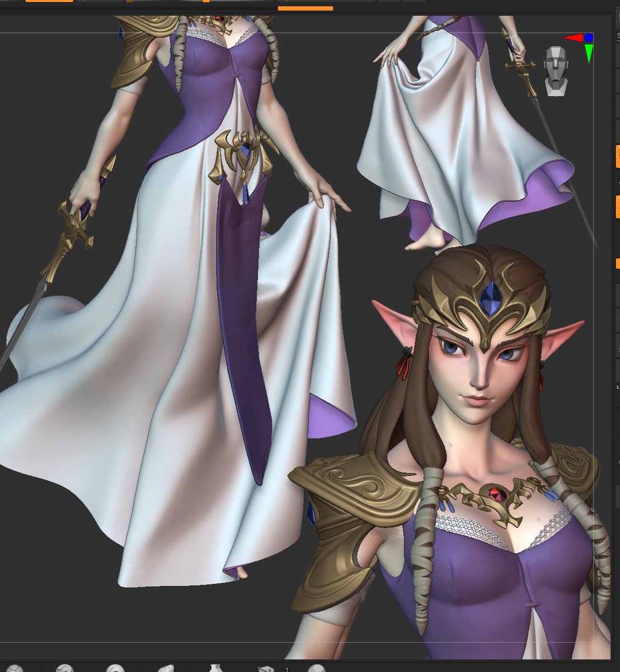This screenshot has width=620, height=672.
Task: Click the subdivision level 1 indicator near the cube tool
Action: tap(287, 666)
